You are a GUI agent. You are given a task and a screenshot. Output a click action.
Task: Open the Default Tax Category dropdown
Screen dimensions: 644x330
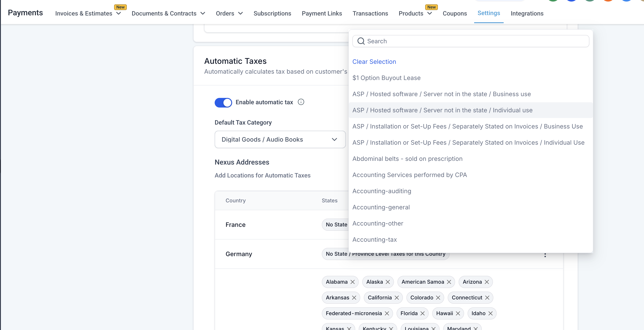click(x=280, y=139)
